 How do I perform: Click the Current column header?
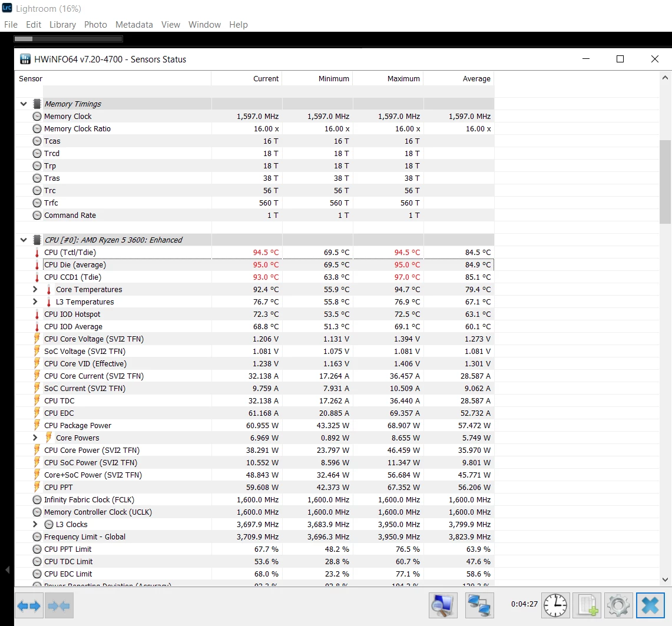coord(247,78)
